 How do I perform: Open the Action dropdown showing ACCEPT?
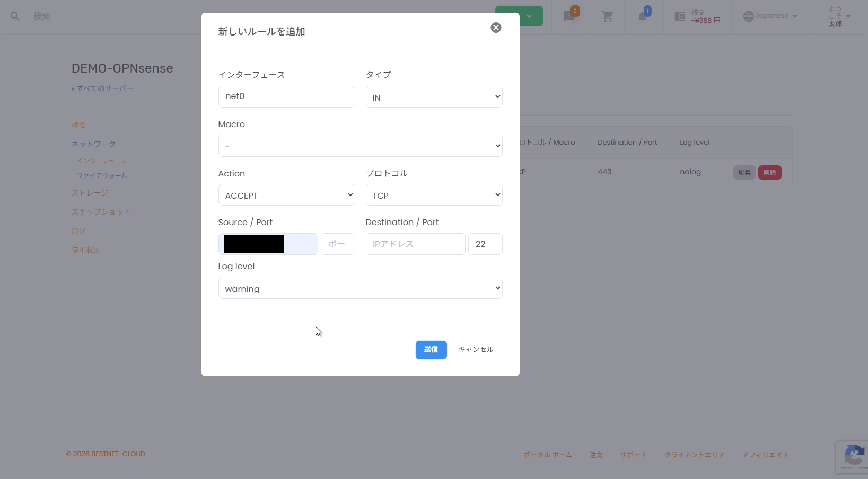(286, 195)
